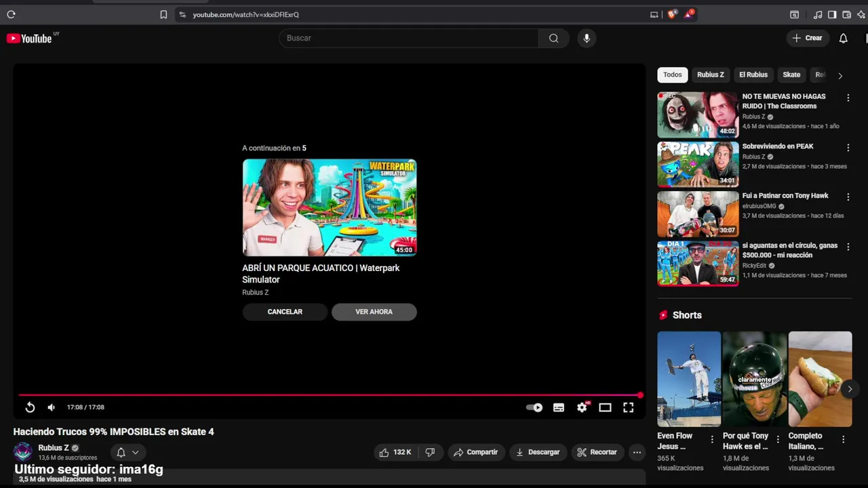Share the video with Compartir
This screenshot has height=488, width=868.
pos(475,452)
